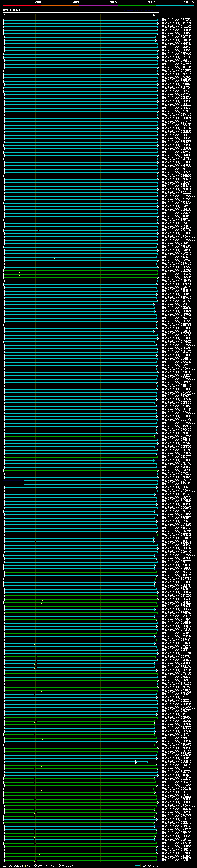The image size is (197, 868).
Task: Click label UniRef100_Q9SWF5
Action: click(x=176, y=71)
